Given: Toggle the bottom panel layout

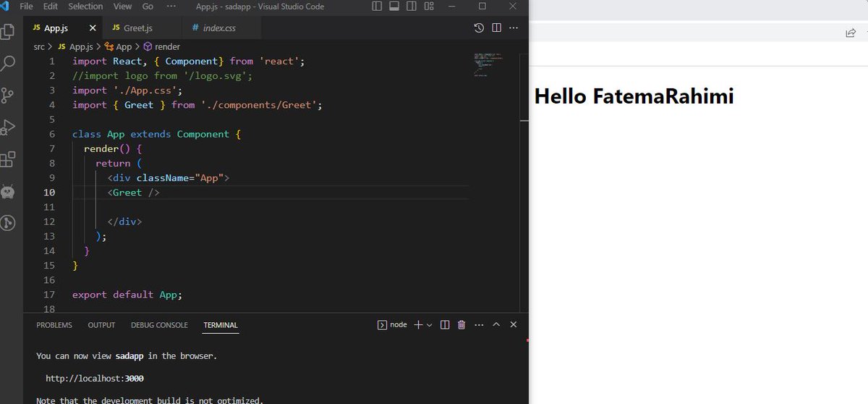Looking at the screenshot, I should pyautogui.click(x=394, y=7).
